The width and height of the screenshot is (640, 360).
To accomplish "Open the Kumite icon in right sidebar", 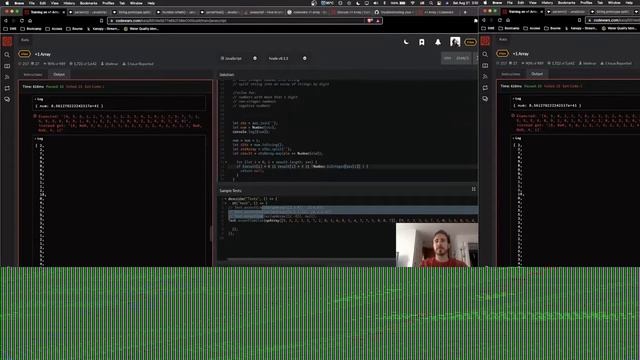I will click(485, 88).
